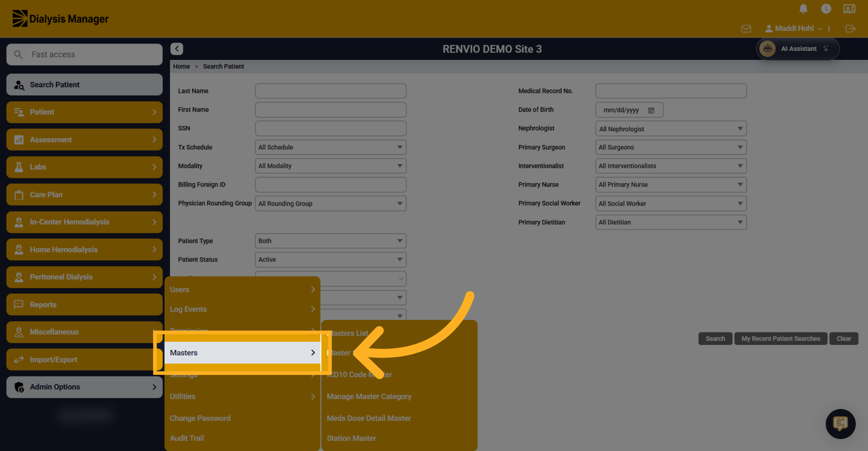
Task: Open the AI Assistant button
Action: [x=797, y=49]
